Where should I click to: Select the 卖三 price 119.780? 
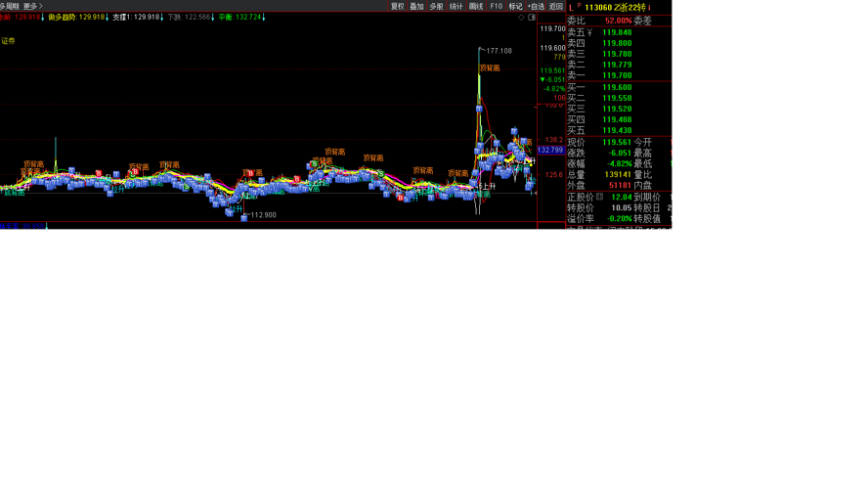click(x=617, y=54)
